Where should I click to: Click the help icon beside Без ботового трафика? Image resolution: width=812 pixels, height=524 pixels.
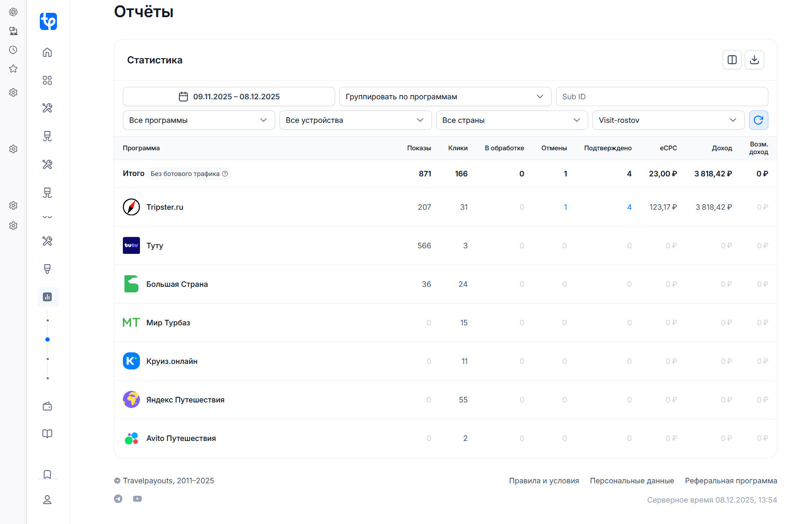(225, 174)
